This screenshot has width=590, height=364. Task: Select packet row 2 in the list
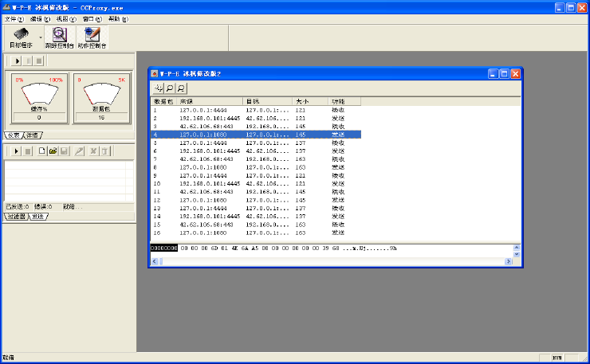(256, 118)
